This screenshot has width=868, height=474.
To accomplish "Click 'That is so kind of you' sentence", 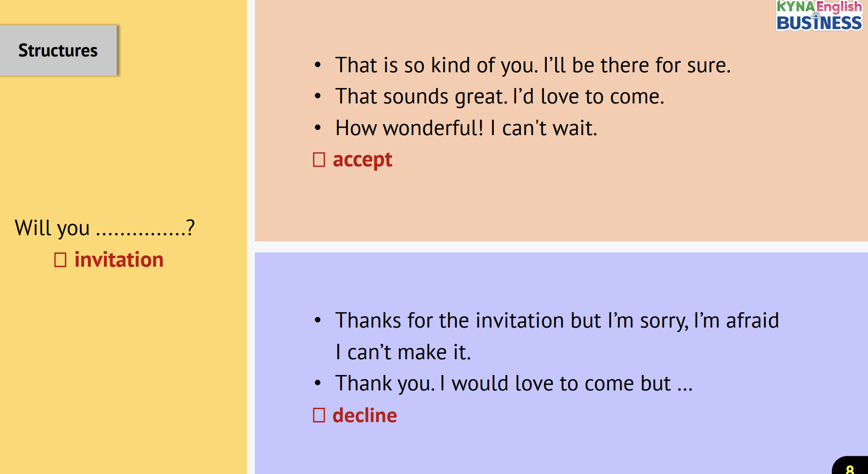I will click(532, 65).
